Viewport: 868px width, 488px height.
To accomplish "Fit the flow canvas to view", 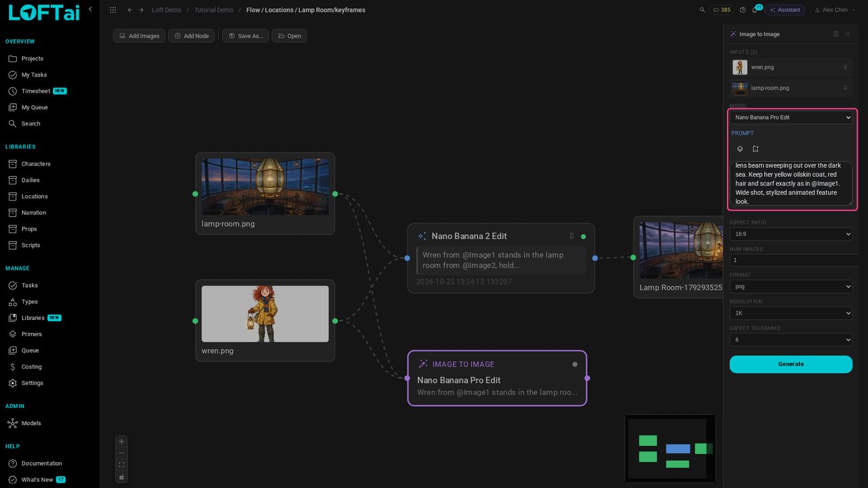I will (x=121, y=465).
